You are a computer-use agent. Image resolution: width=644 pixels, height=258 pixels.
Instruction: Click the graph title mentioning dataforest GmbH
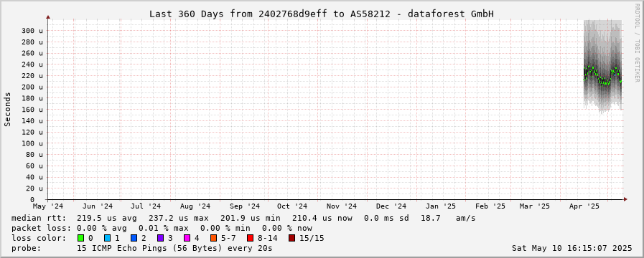click(x=322, y=14)
